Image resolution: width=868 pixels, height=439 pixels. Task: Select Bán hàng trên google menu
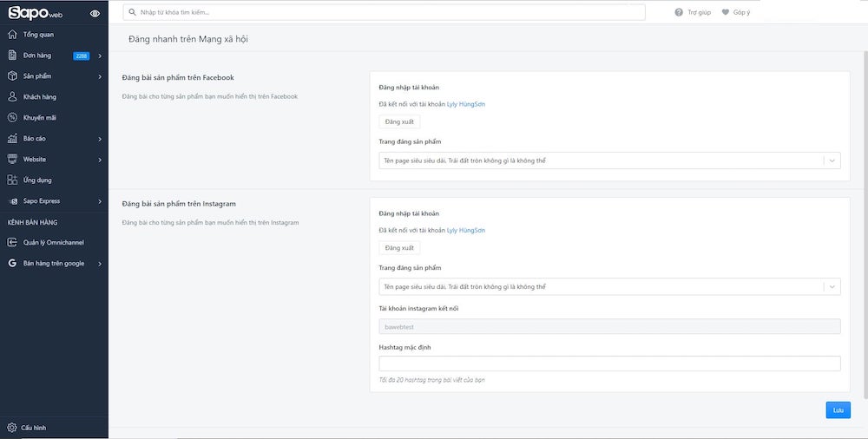[53, 264]
